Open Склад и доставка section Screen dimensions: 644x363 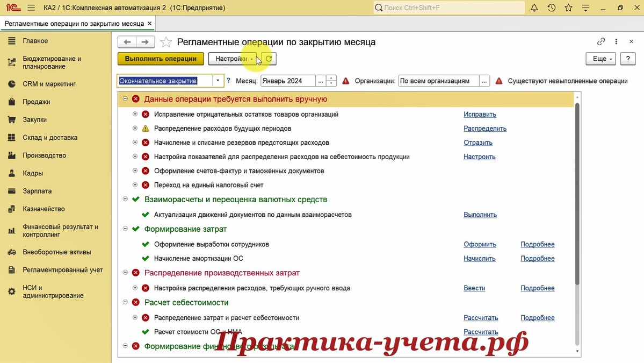pos(55,137)
